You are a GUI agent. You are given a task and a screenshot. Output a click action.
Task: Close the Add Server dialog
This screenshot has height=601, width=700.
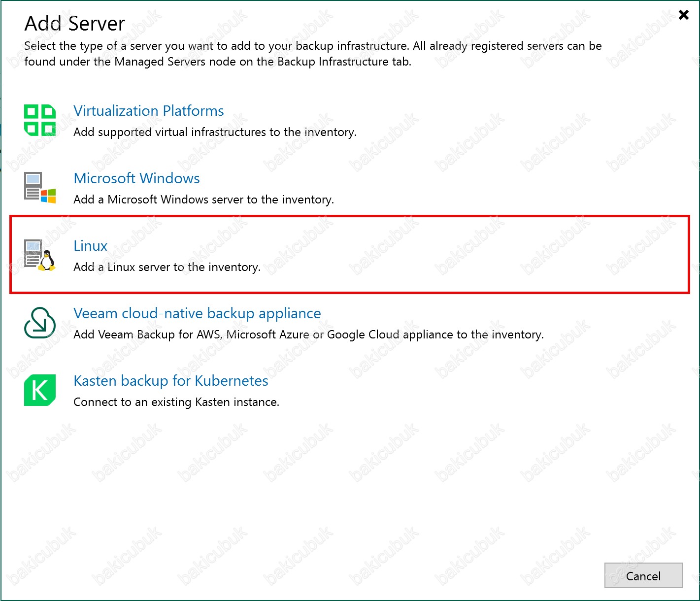coord(683,15)
